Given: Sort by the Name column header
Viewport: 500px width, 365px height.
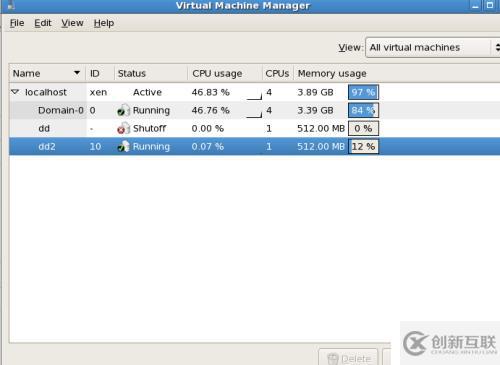Looking at the screenshot, I should pyautogui.click(x=47, y=73).
